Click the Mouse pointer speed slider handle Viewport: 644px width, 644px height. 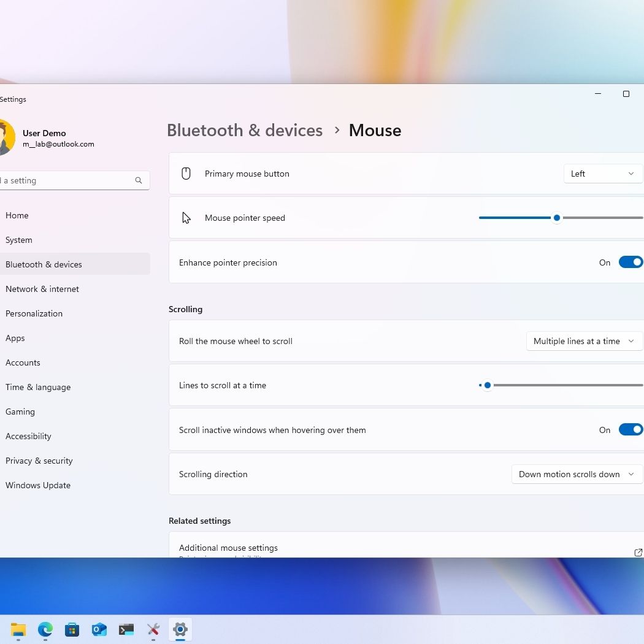(557, 218)
